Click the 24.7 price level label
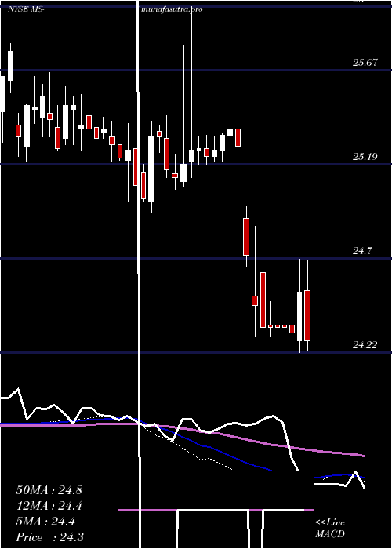Image resolution: width=392 pixels, height=549 pixels. (362, 251)
